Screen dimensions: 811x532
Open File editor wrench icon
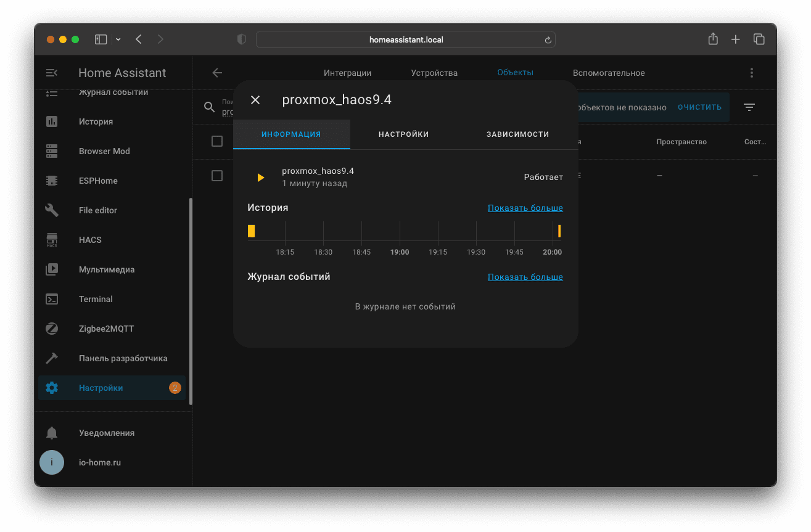[x=52, y=210]
